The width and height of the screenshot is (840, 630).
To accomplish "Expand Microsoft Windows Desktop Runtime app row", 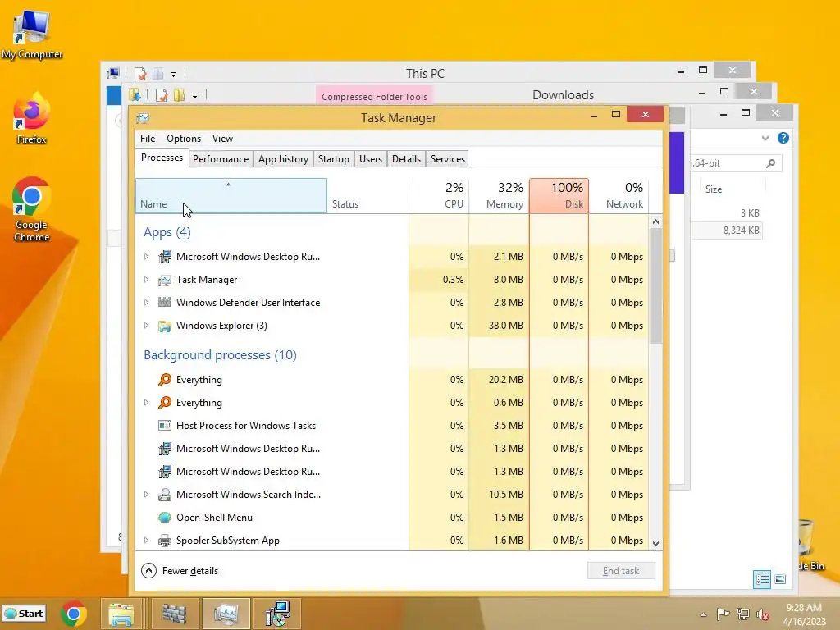I will coord(146,257).
